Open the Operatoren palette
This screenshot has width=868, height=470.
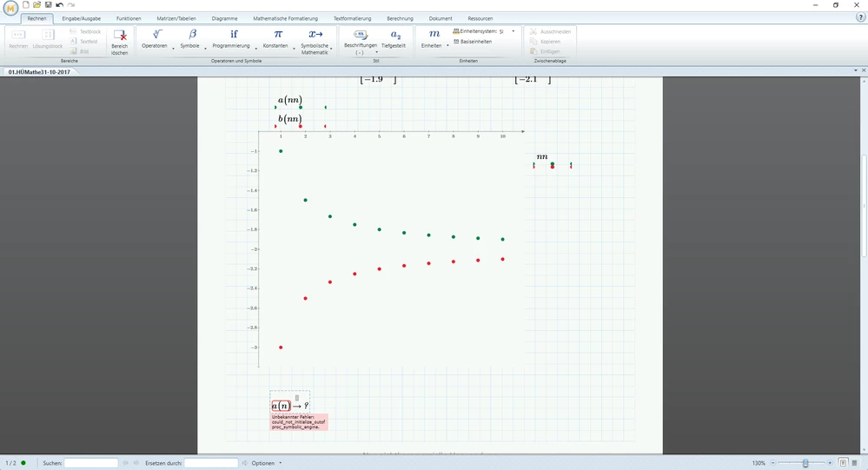pyautogui.click(x=155, y=39)
